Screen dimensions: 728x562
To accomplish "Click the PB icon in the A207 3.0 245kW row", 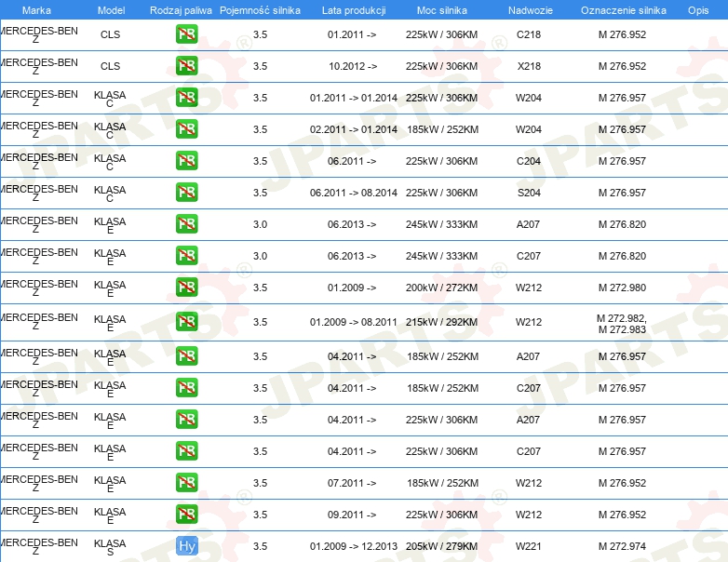I will tap(186, 224).
